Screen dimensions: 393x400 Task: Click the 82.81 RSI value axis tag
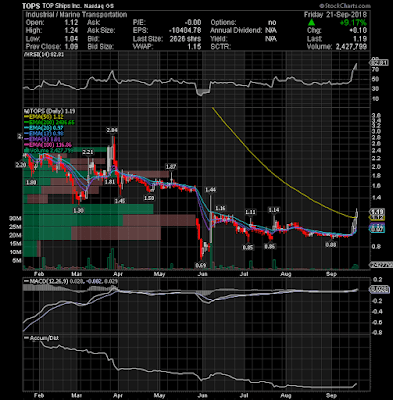pos(379,62)
